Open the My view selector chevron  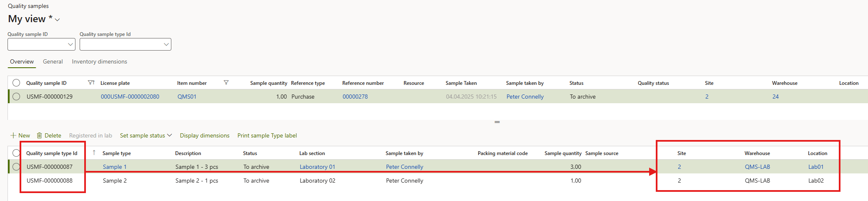(58, 20)
